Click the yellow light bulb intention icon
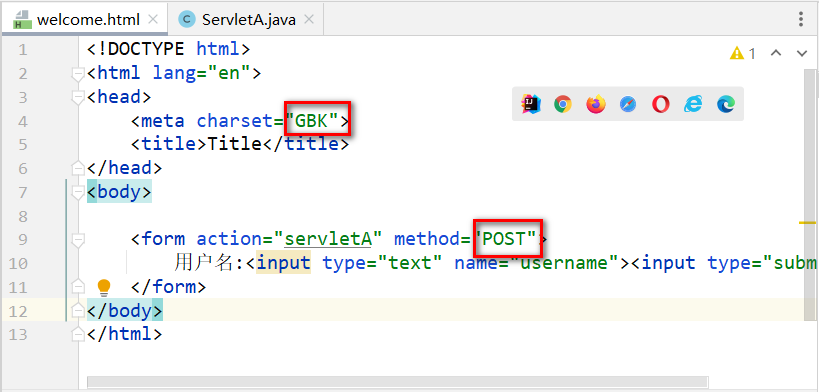 [104, 287]
